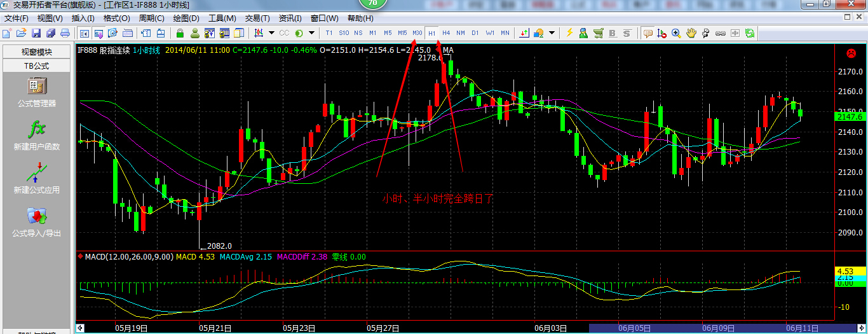The width and height of the screenshot is (868, 334).
Task: Select the magnifier zoom tool
Action: (x=676, y=32)
